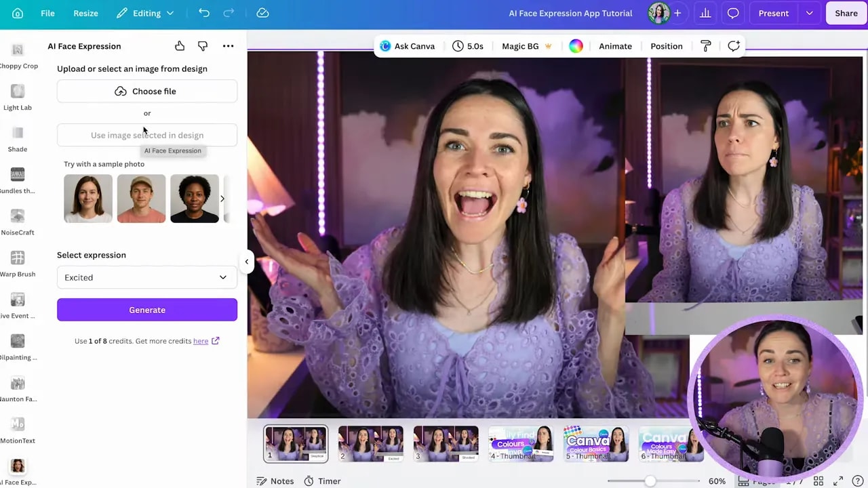
Task: Open the comments speech bubble icon
Action: [x=733, y=13]
